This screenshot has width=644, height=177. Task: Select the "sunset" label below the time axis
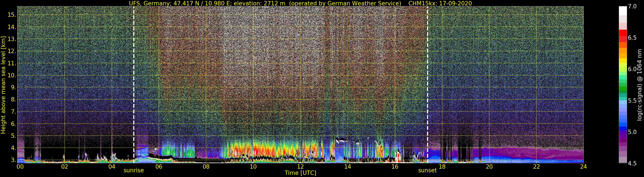427,171
